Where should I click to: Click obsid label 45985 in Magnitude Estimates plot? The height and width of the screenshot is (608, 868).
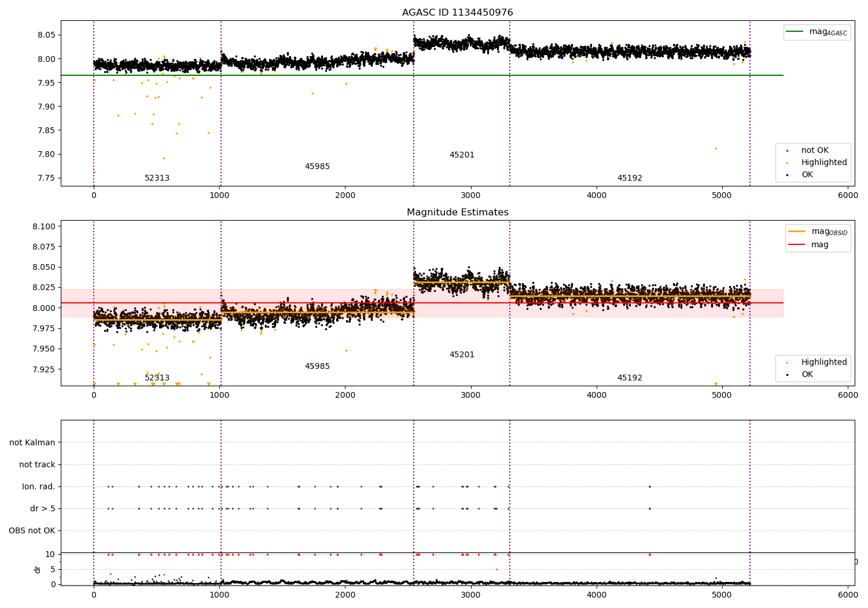pyautogui.click(x=317, y=367)
